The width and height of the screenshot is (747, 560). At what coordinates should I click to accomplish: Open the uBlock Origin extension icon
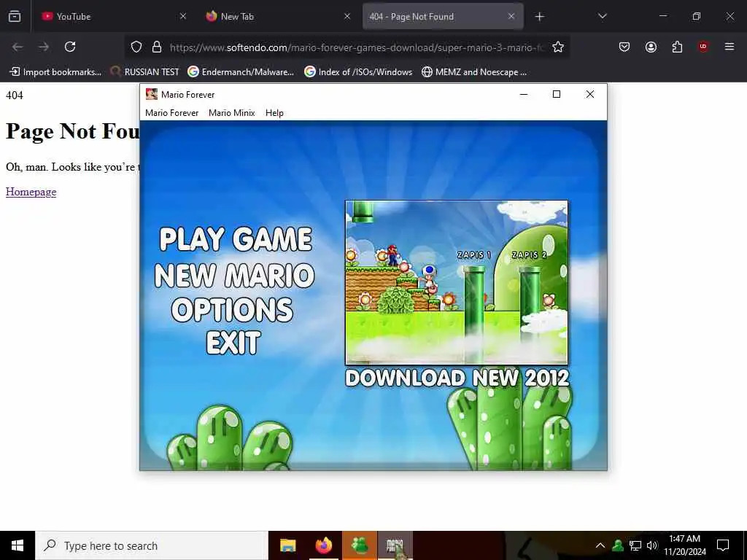tap(703, 47)
